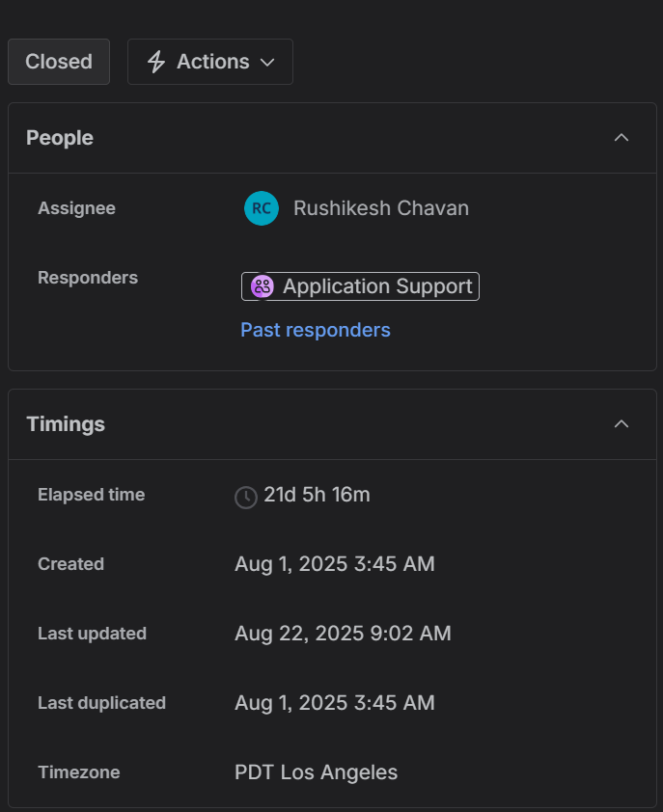The height and width of the screenshot is (812, 663).
Task: Click the Closed status button
Action: coord(59,62)
